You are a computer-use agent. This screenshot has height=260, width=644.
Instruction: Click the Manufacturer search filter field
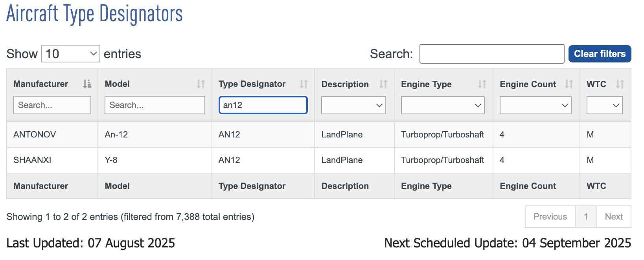(52, 105)
